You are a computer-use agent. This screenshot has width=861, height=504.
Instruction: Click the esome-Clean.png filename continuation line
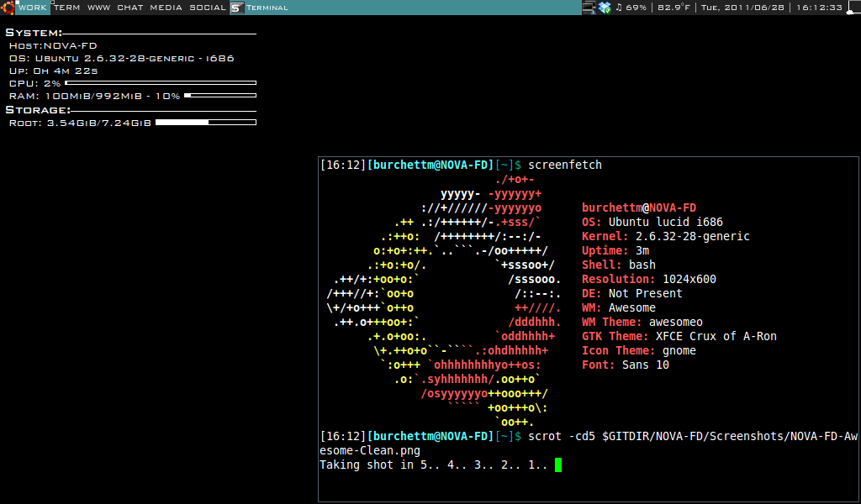(370, 450)
